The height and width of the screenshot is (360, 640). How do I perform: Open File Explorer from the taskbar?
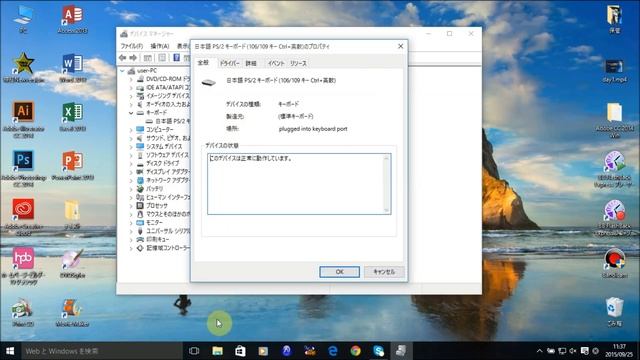pos(218,351)
